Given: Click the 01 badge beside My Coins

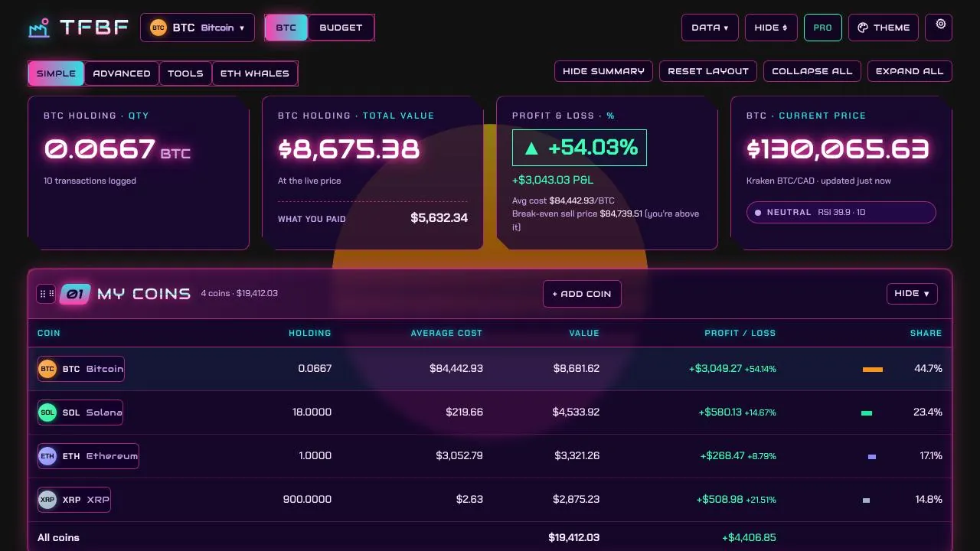Looking at the screenshot, I should click(75, 294).
